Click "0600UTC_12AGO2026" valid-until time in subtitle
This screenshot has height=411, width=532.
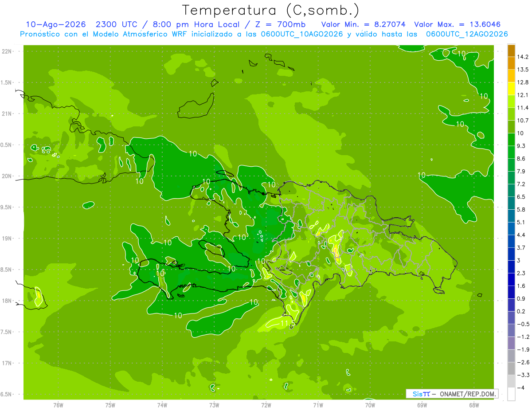[x=466, y=34]
